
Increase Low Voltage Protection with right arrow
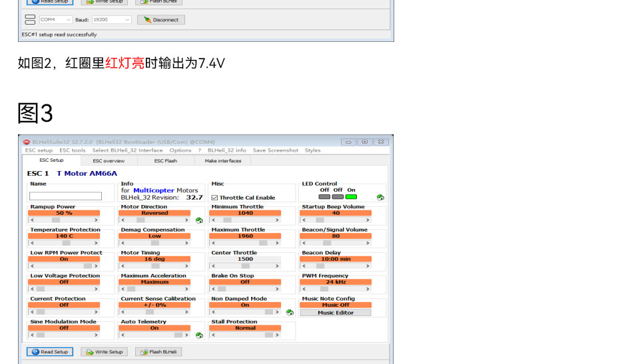coord(96,289)
